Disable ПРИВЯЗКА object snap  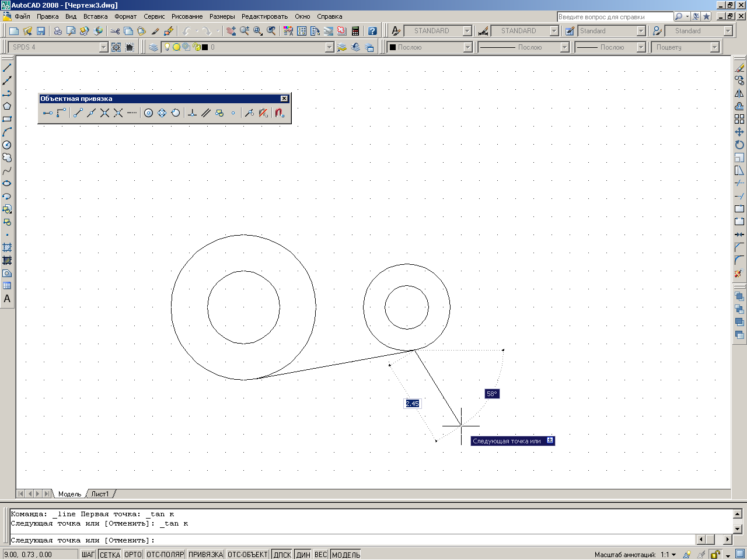[x=205, y=554]
